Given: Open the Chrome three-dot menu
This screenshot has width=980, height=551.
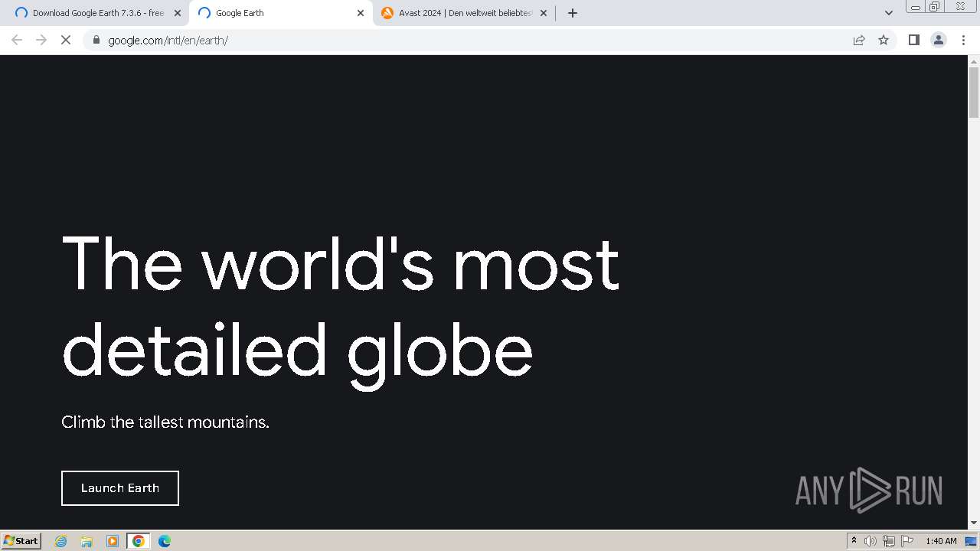Looking at the screenshot, I should [x=963, y=40].
